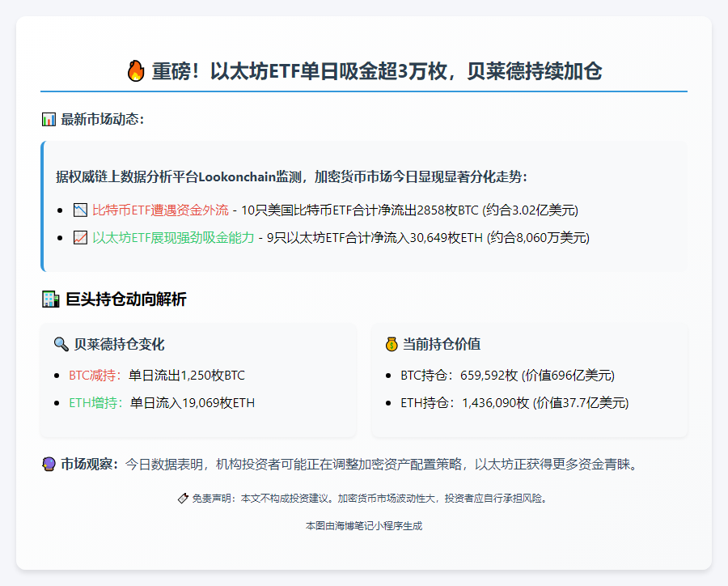Click the green text 以太坊ETF展现强劲吸金能力
Image resolution: width=728 pixels, height=586 pixels.
tap(173, 237)
